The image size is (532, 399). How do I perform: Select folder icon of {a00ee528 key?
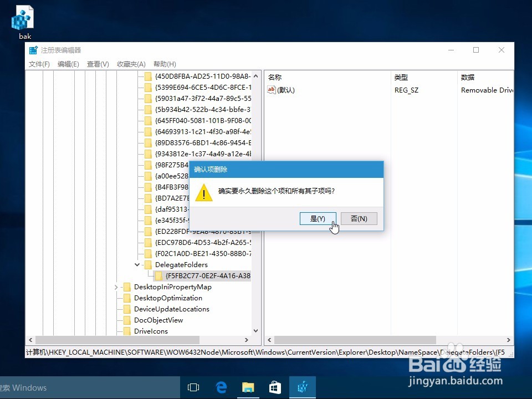click(x=149, y=176)
